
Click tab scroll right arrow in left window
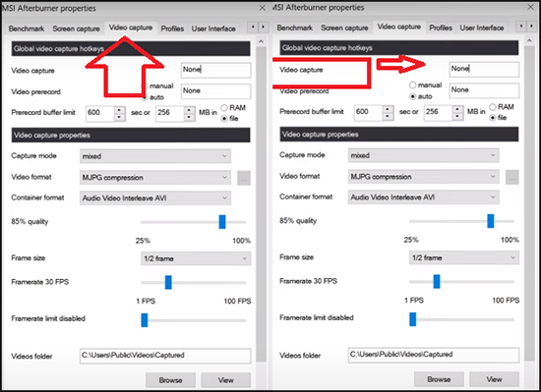[x=264, y=27]
